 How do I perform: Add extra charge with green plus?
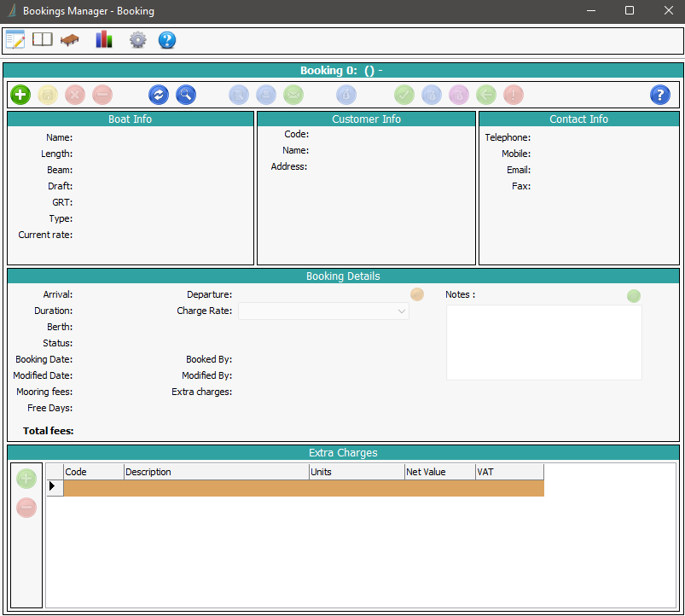click(26, 479)
